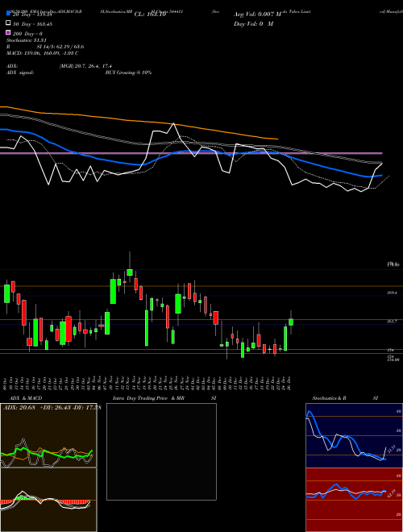Select the 20 Day moving average label
The width and height of the screenshot is (403, 532).
click(x=32, y=15)
